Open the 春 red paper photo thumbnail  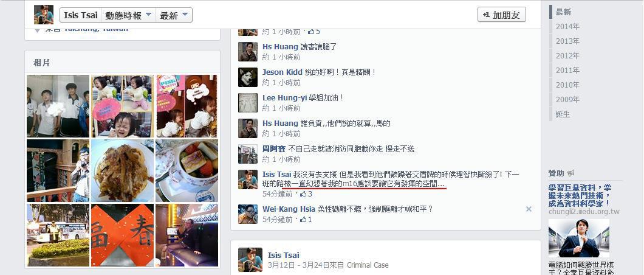point(122,235)
